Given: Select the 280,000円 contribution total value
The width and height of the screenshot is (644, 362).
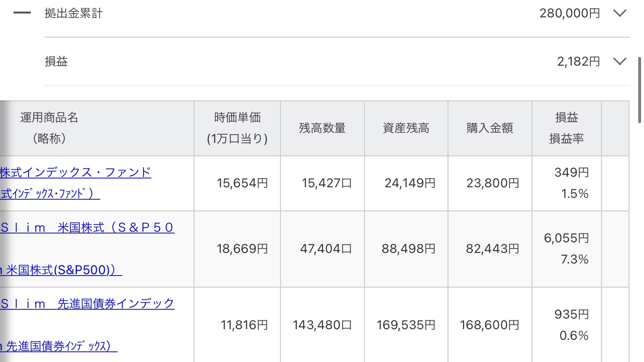Looking at the screenshot, I should 570,13.
